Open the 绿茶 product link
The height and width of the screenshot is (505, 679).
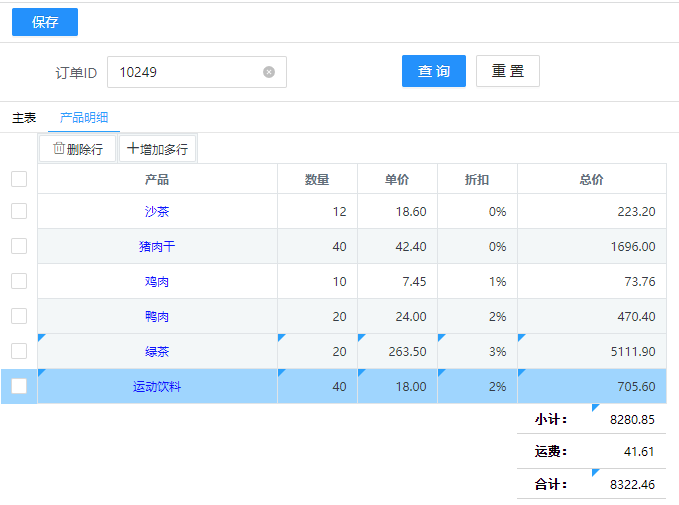(x=157, y=351)
